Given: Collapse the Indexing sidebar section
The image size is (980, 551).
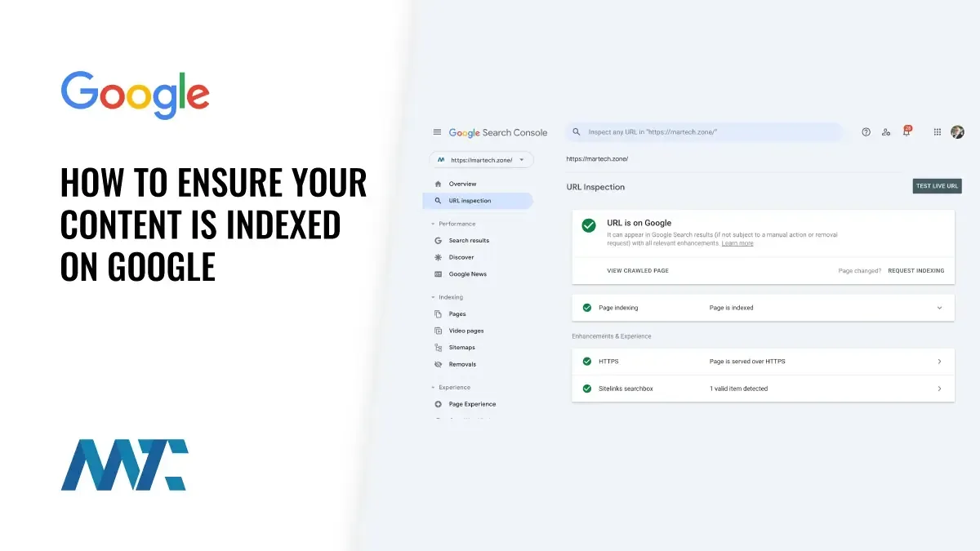Looking at the screenshot, I should point(434,297).
